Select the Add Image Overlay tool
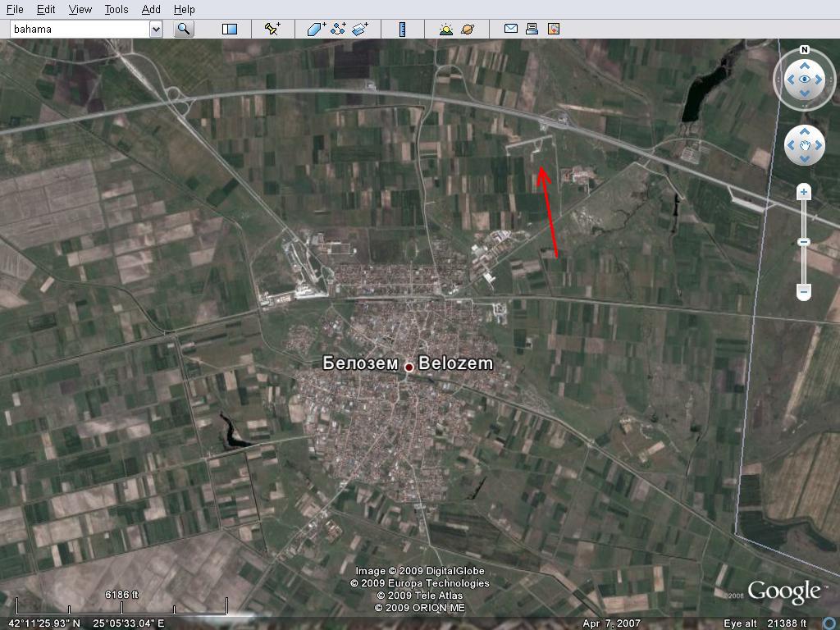 (360, 29)
